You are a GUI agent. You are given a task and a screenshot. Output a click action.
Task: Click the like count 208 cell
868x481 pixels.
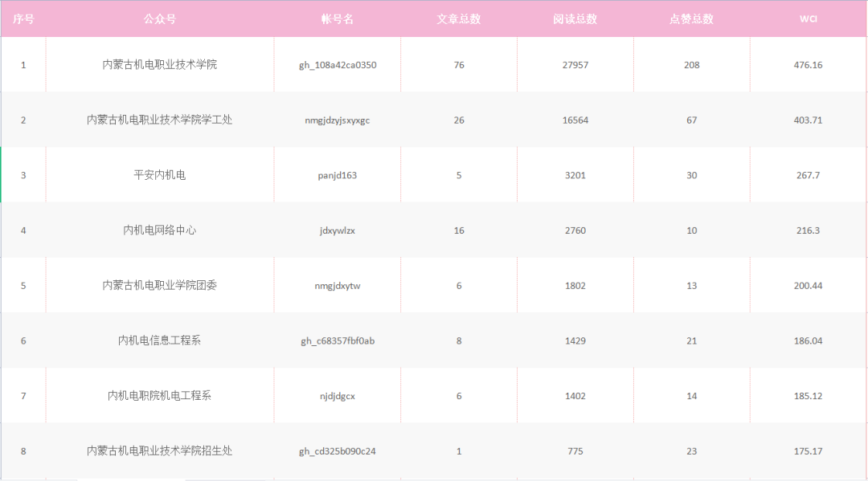tap(691, 65)
